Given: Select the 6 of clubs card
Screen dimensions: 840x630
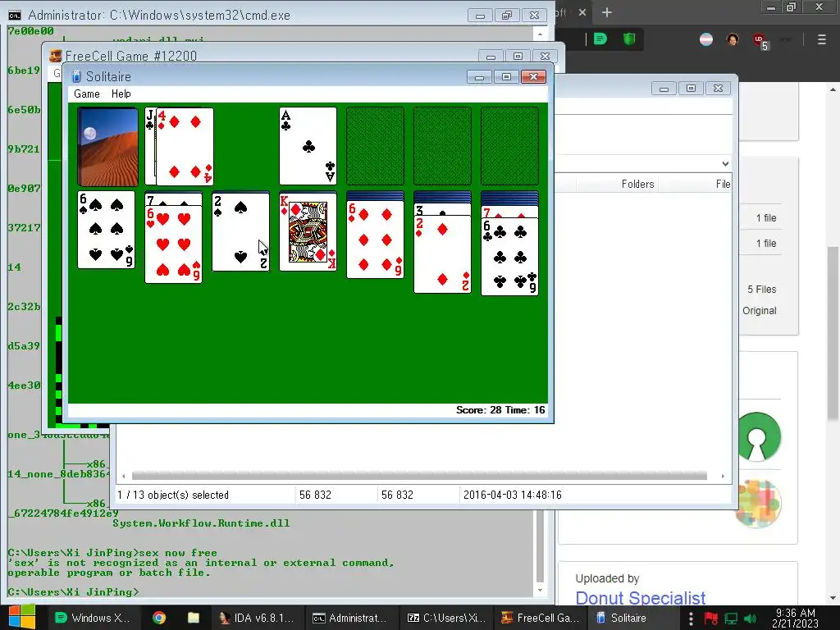Looking at the screenshot, I should click(x=509, y=256).
